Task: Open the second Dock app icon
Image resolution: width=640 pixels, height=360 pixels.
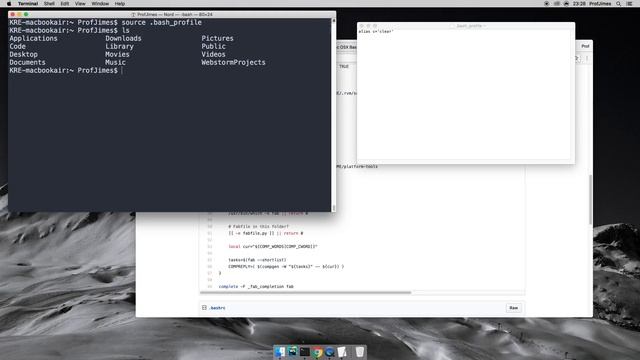Action: 293,351
